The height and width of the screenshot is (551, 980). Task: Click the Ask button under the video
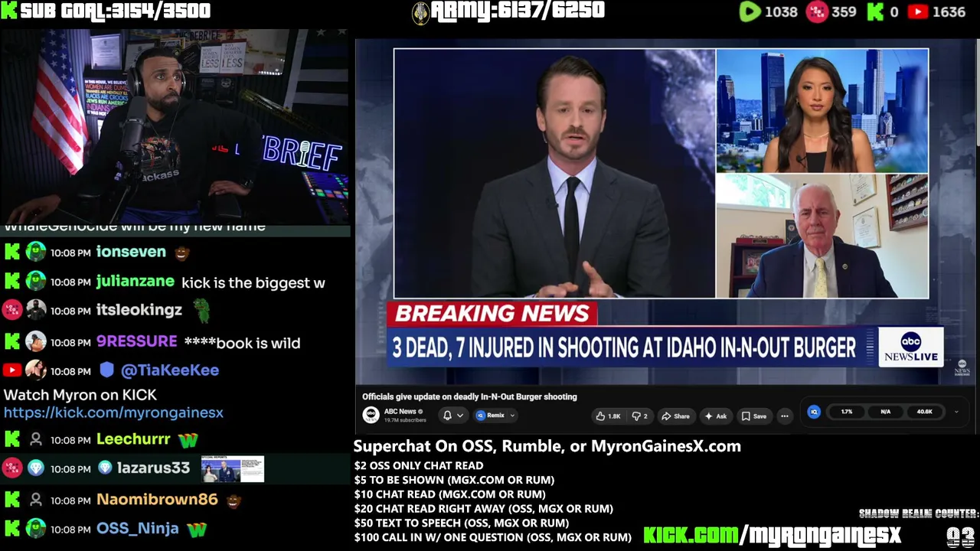click(x=715, y=416)
